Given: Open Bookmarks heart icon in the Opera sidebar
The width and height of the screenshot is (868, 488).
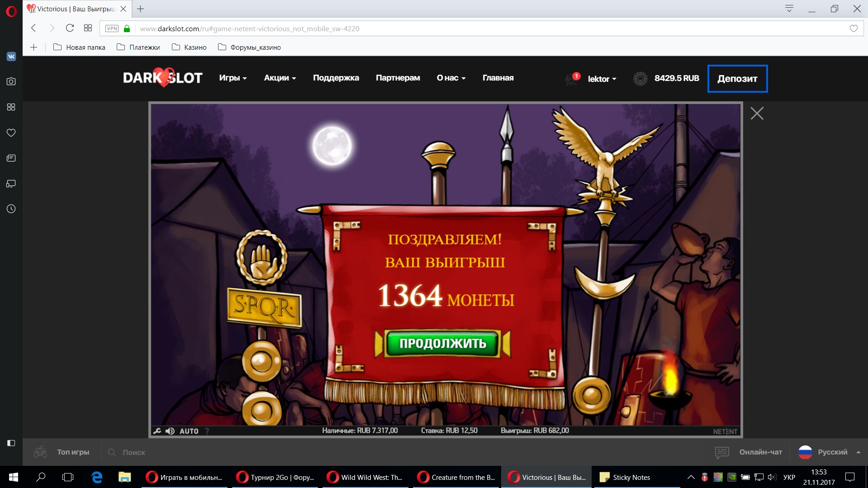Looking at the screenshot, I should (x=11, y=133).
